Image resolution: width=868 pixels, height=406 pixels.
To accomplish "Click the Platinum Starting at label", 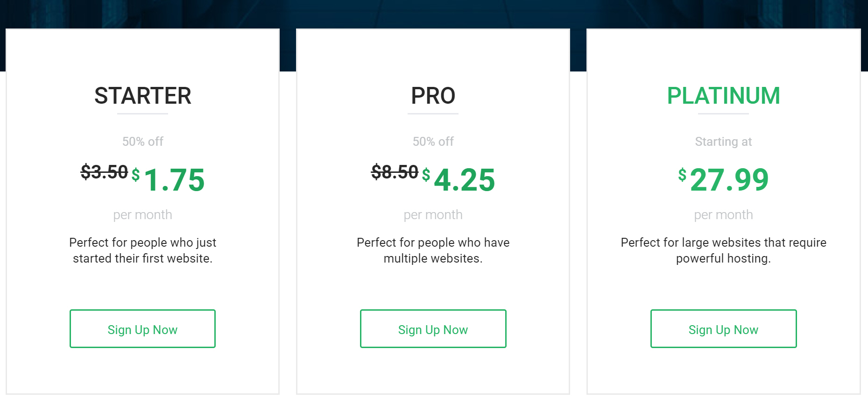I will (723, 142).
